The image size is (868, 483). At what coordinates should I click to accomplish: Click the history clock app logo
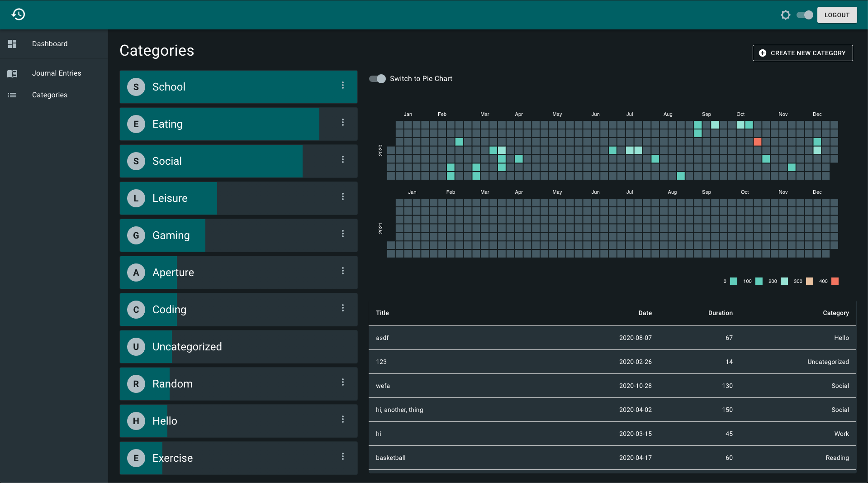click(18, 14)
